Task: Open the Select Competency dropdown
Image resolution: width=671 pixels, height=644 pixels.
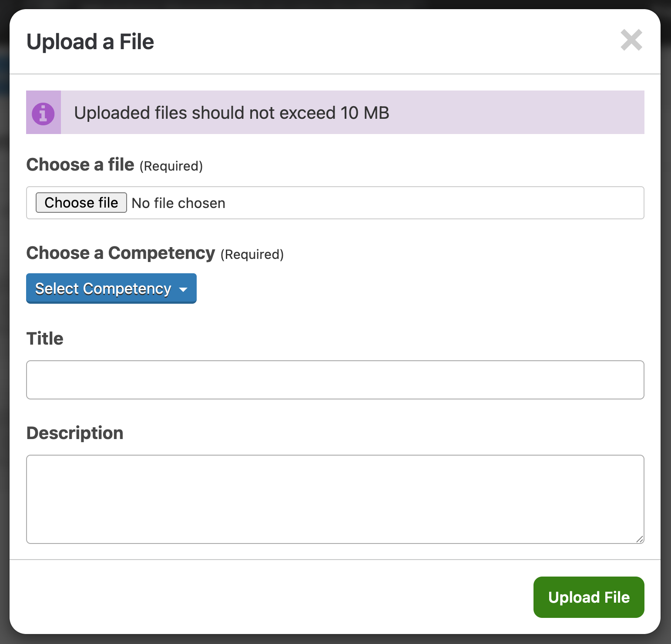Action: [x=111, y=288]
